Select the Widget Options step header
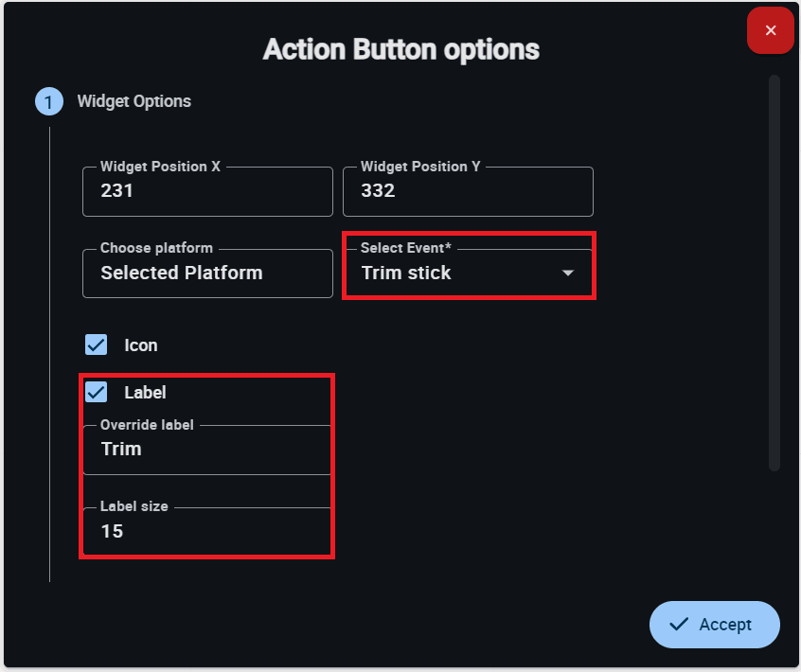The width and height of the screenshot is (801, 672). tap(133, 101)
